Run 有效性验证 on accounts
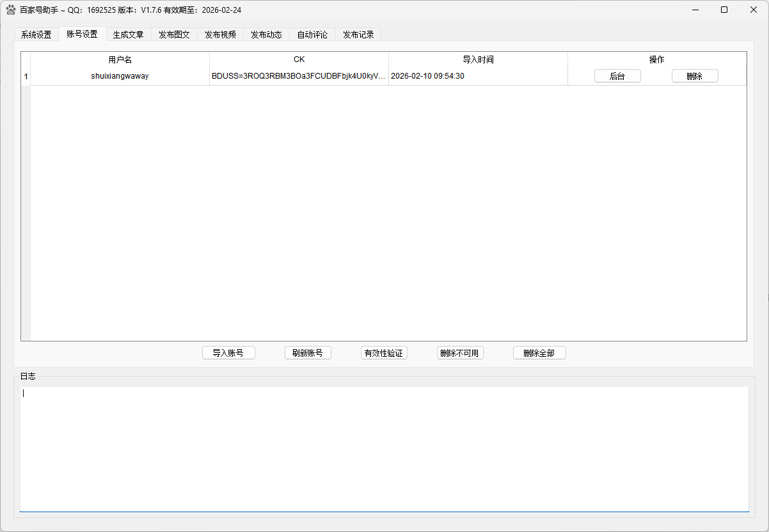Screen dimensions: 769x532 (x=384, y=352)
